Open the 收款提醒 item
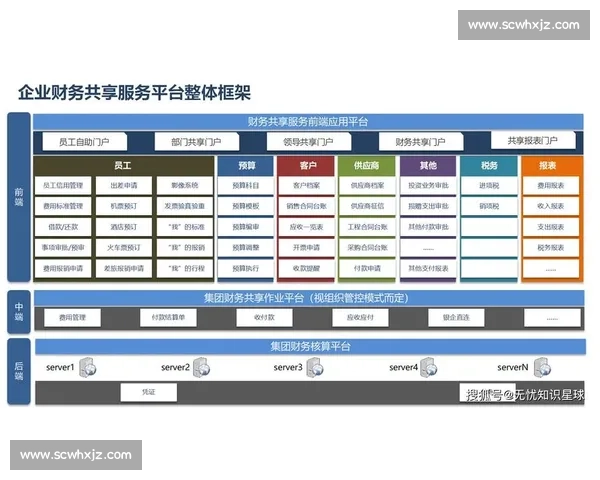The image size is (600, 480). pyautogui.click(x=306, y=268)
